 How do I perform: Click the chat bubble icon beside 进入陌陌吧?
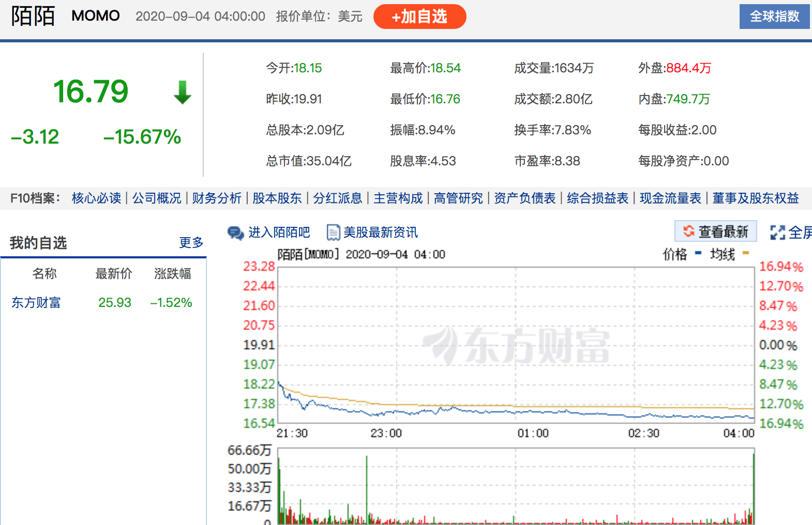tap(236, 233)
